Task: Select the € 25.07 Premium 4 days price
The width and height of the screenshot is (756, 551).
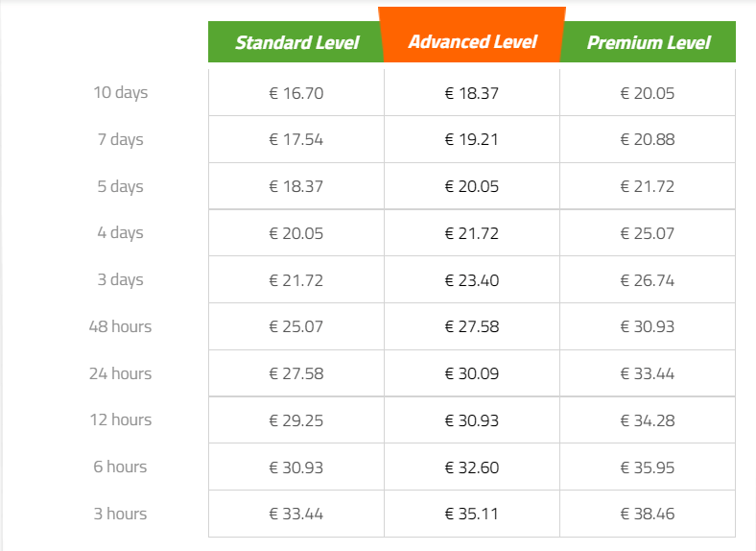Action: pyautogui.click(x=648, y=233)
